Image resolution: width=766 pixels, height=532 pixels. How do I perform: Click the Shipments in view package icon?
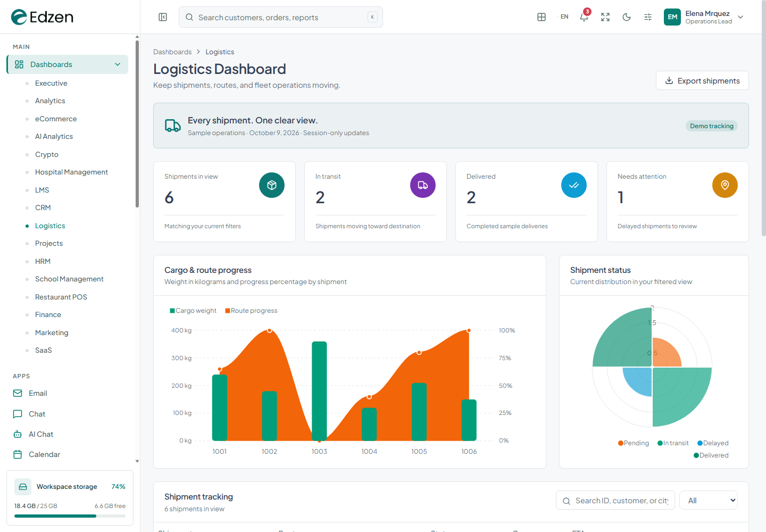point(272,185)
